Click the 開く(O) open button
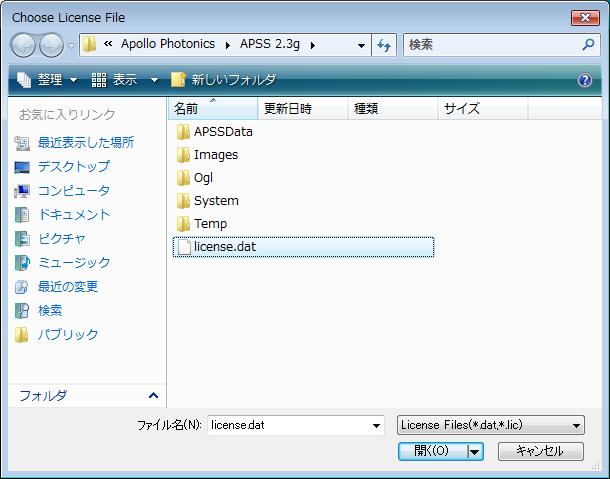The image size is (610, 479). 433,451
